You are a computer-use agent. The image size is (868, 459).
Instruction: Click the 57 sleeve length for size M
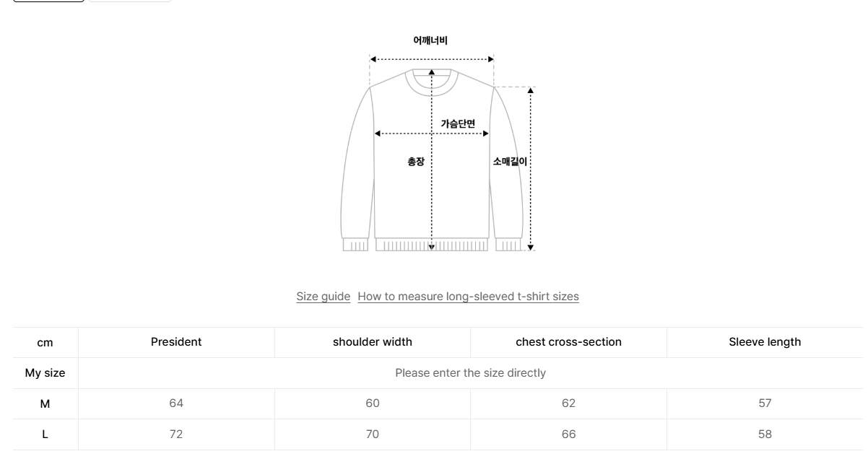765,403
